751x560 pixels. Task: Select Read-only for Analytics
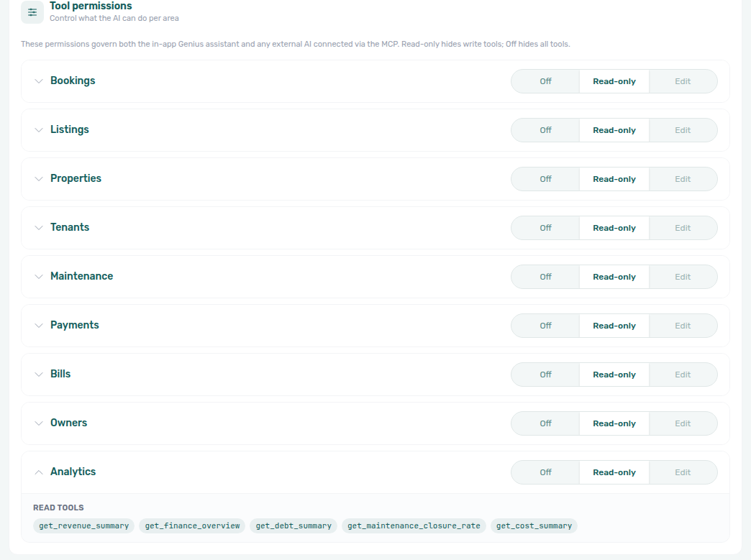pos(614,472)
